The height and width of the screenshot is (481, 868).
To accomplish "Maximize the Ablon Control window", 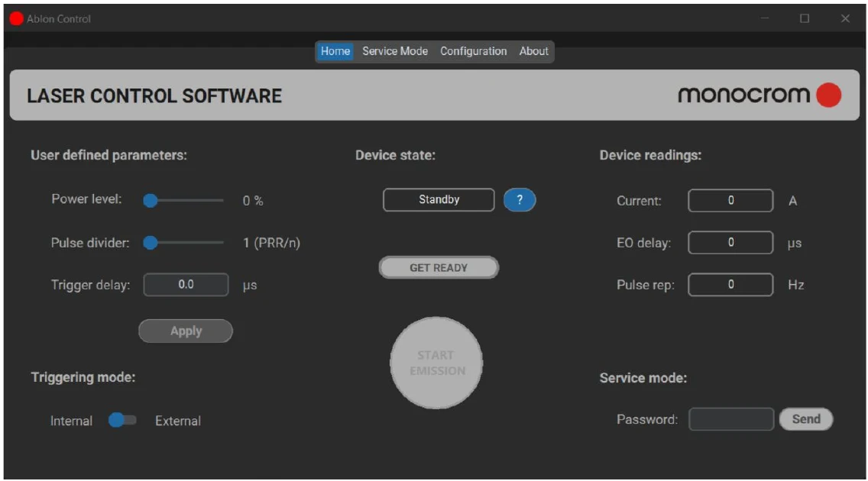I will point(805,18).
